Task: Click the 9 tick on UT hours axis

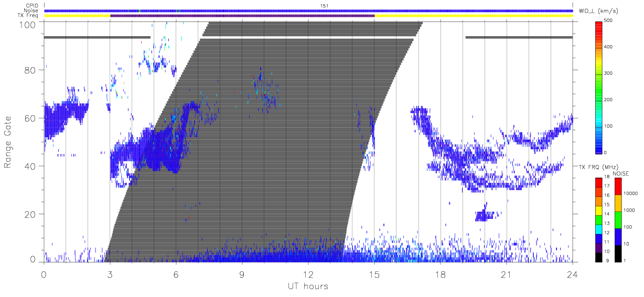Action: coord(242,274)
